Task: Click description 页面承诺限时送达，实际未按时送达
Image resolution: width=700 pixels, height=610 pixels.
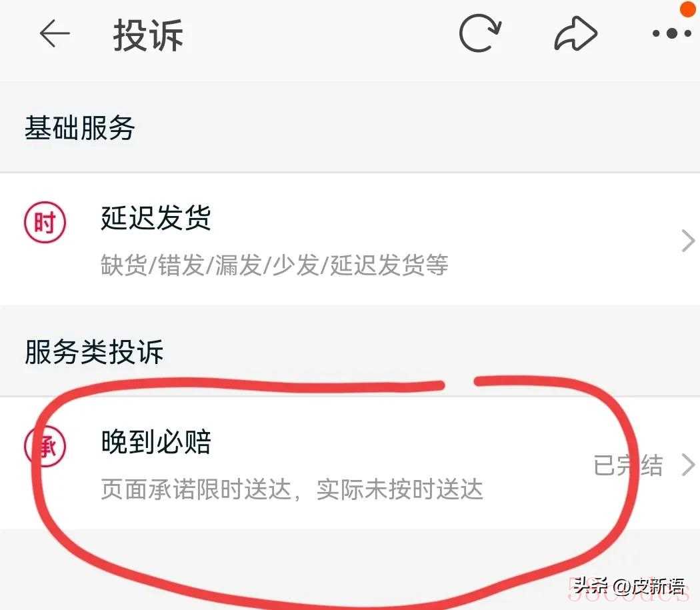Action: [292, 489]
